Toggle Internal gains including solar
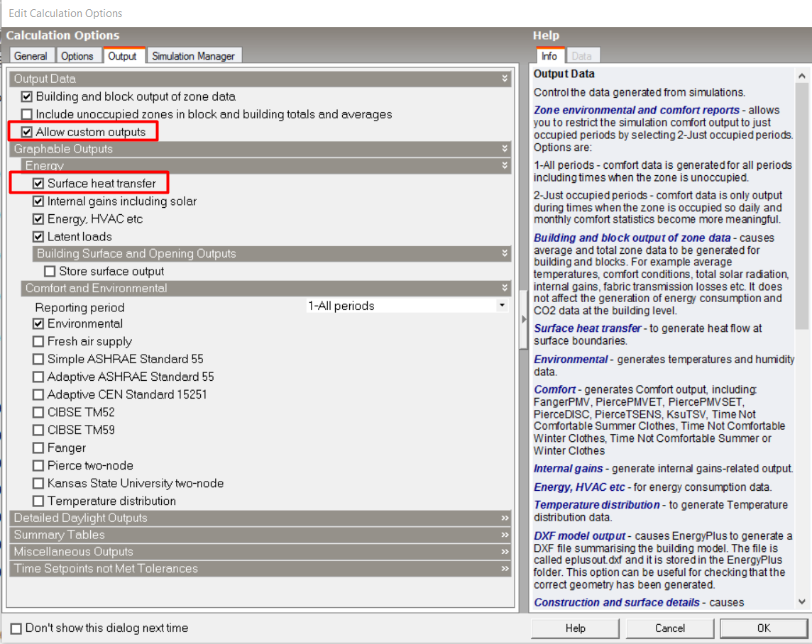This screenshot has height=644, width=812. (38, 201)
